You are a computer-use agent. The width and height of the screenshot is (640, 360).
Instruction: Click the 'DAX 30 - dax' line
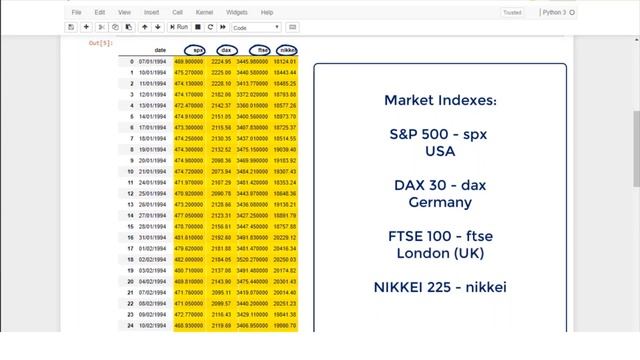pyautogui.click(x=440, y=185)
